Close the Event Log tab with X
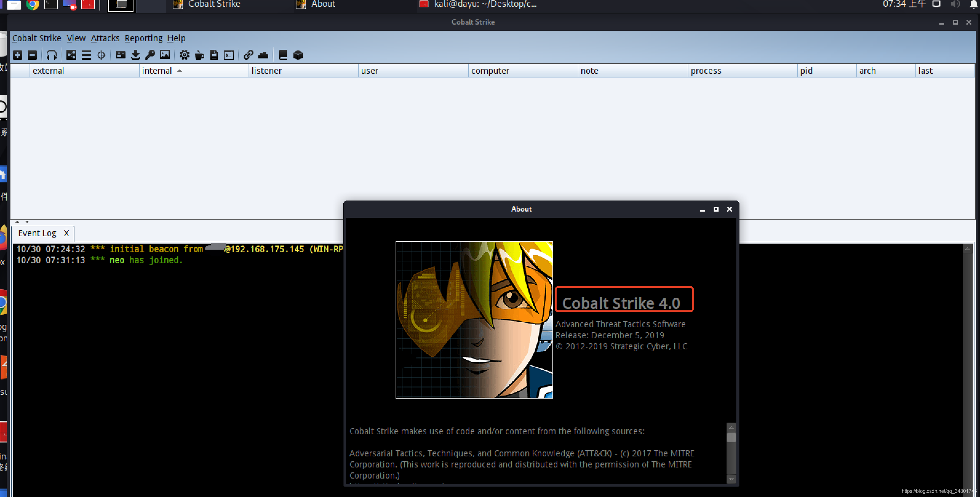Image resolution: width=980 pixels, height=497 pixels. click(66, 233)
